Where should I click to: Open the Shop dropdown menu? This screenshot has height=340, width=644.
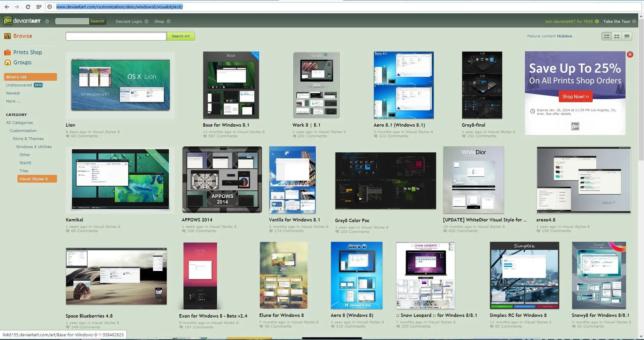[x=162, y=21]
